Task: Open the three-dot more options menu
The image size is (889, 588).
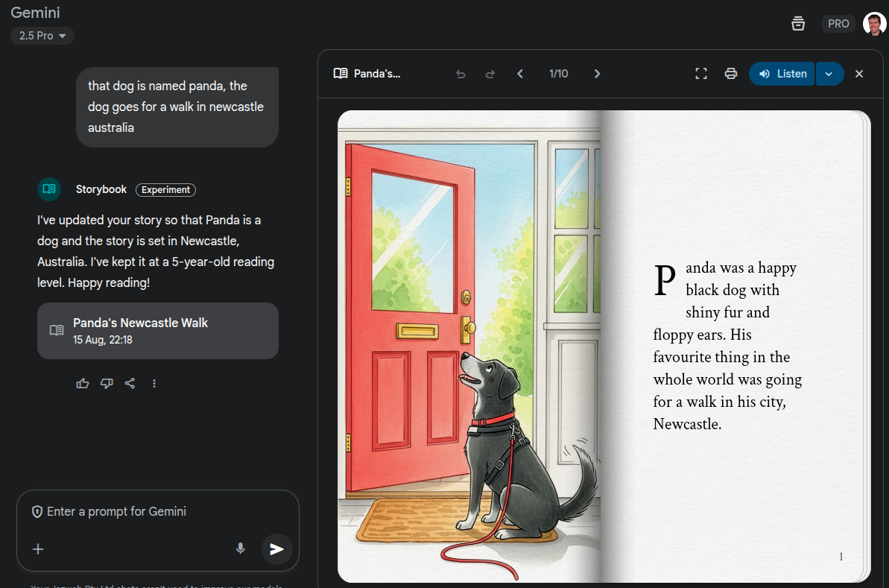Action: (154, 383)
